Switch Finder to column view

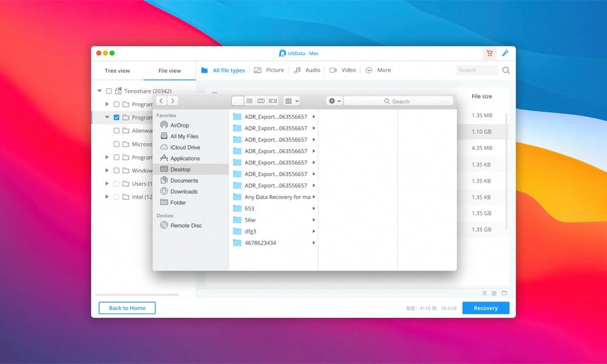261,101
